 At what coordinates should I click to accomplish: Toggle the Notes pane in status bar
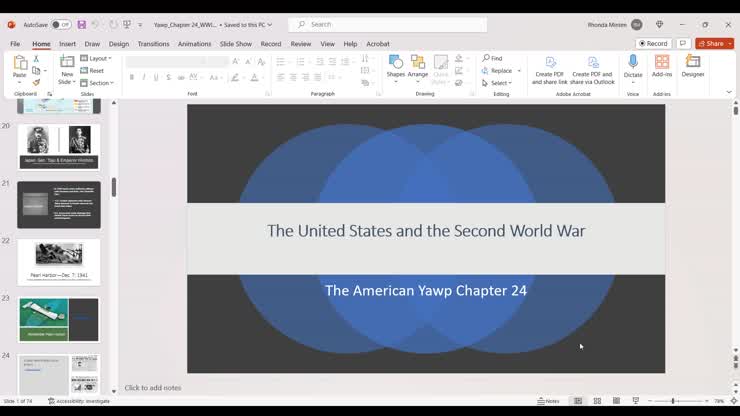pyautogui.click(x=548, y=401)
